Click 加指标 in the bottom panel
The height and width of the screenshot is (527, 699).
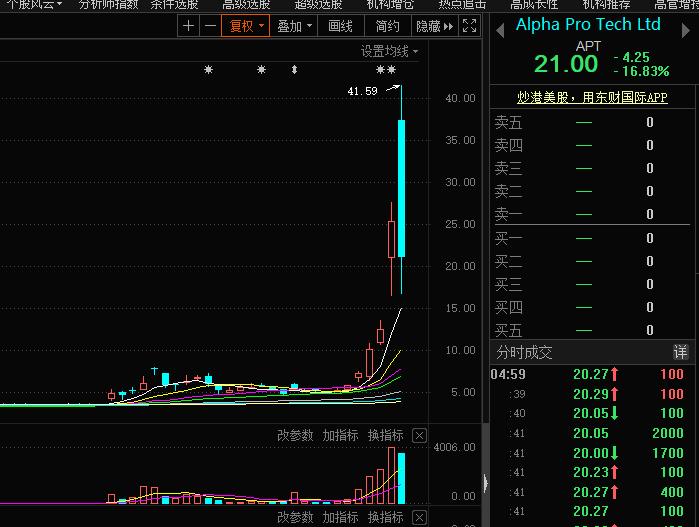click(x=340, y=517)
